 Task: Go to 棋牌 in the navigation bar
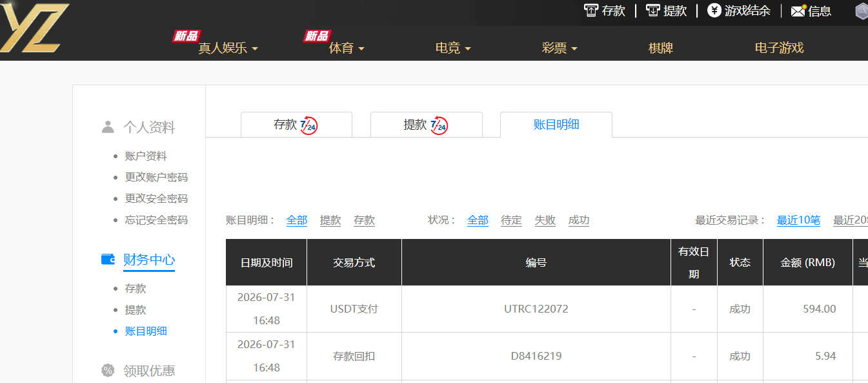pos(661,48)
